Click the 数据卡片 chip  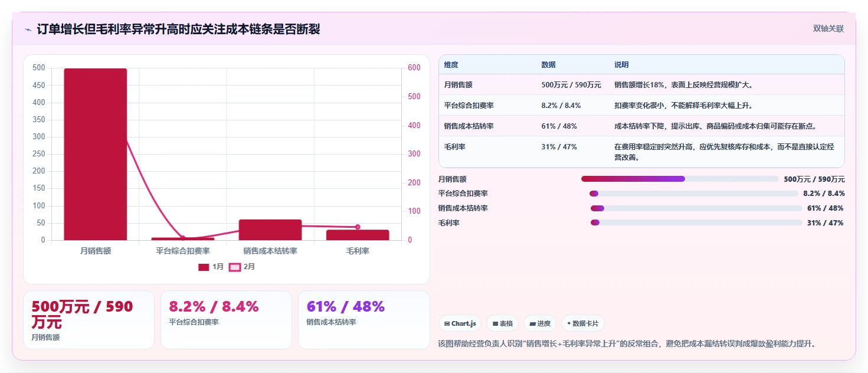(583, 323)
